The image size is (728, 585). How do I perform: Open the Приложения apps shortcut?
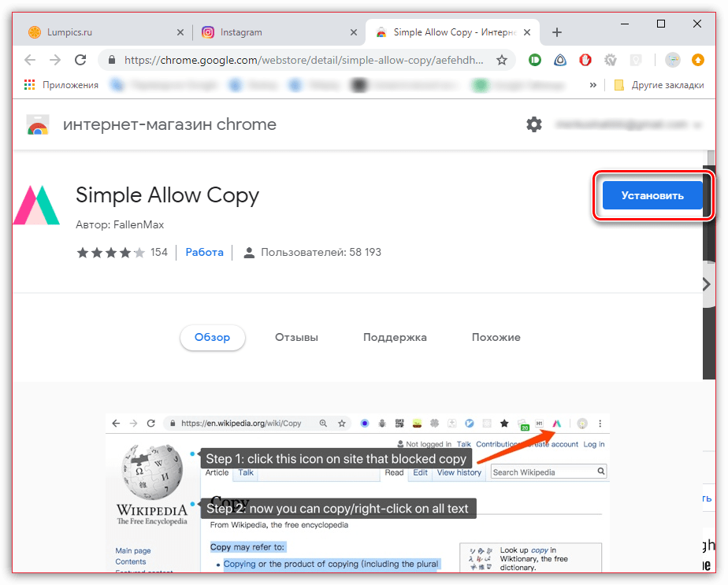61,85
